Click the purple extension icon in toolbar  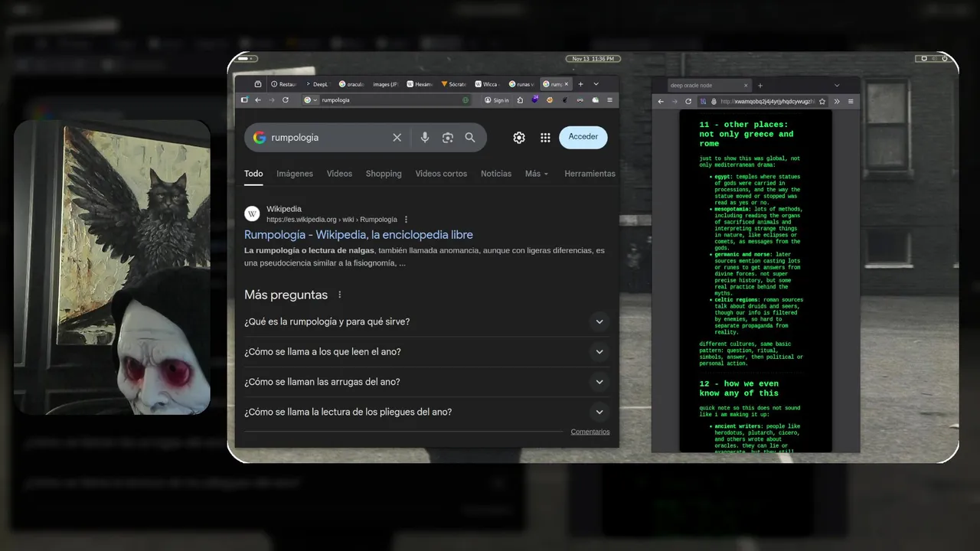[x=535, y=99]
